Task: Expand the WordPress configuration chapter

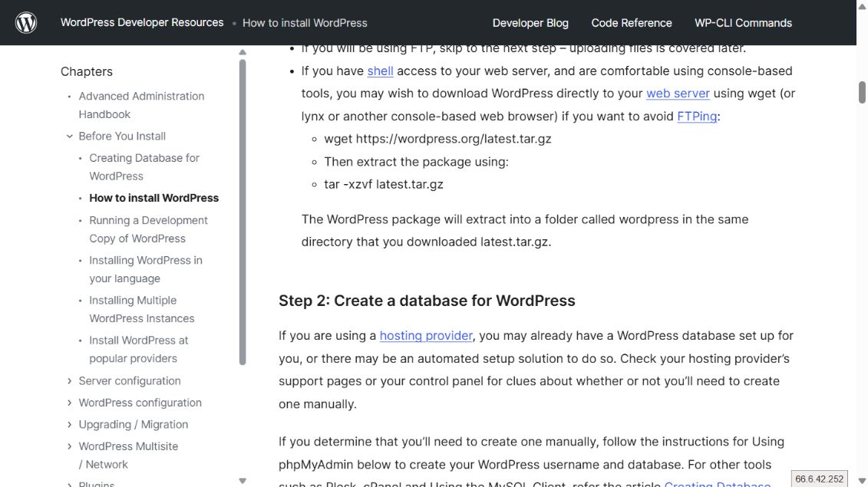Action: click(x=69, y=403)
